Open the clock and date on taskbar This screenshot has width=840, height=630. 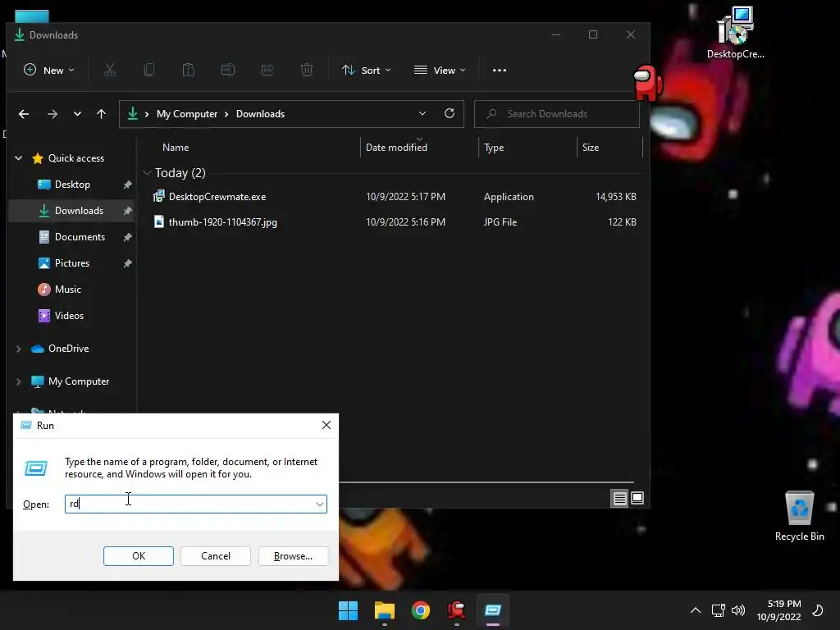click(x=779, y=610)
